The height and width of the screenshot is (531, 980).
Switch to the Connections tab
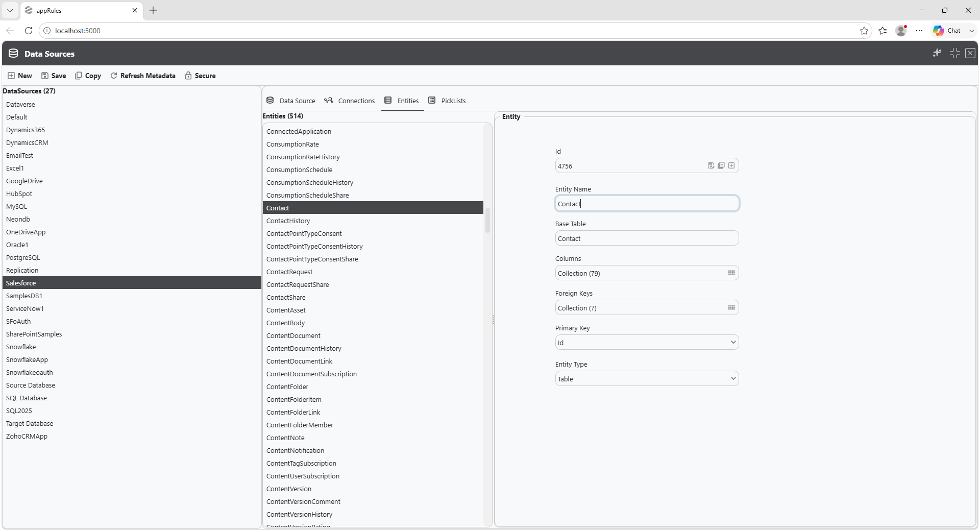[350, 101]
